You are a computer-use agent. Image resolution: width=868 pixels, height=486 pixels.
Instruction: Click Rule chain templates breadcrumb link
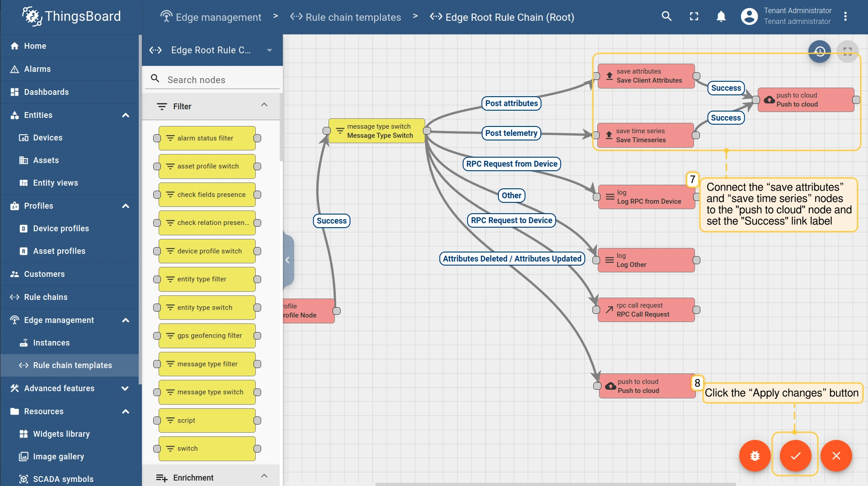click(x=353, y=17)
